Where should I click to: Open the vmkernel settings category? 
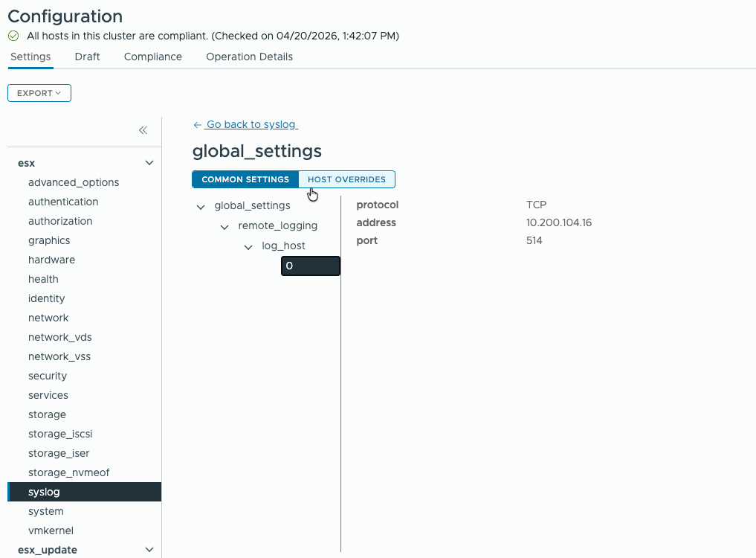click(x=51, y=530)
